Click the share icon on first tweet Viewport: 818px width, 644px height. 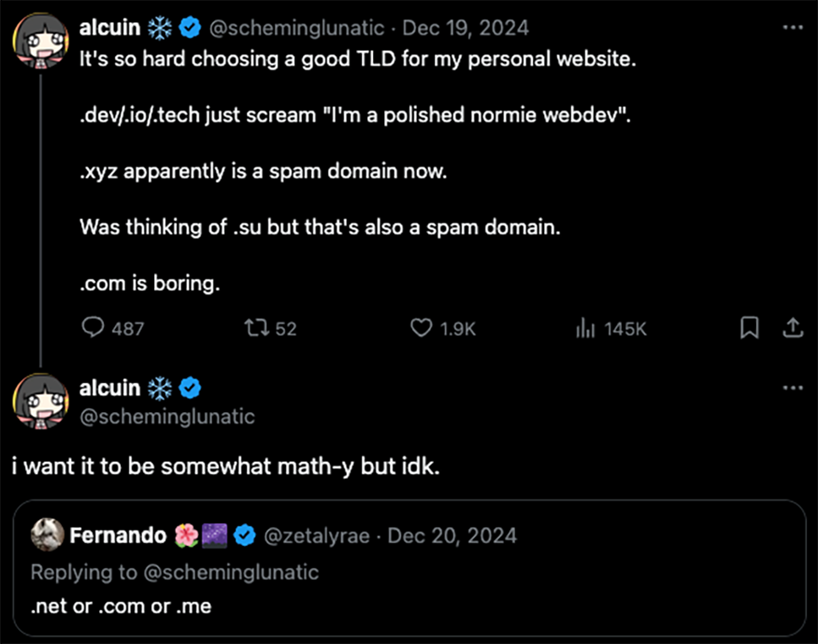tap(793, 328)
